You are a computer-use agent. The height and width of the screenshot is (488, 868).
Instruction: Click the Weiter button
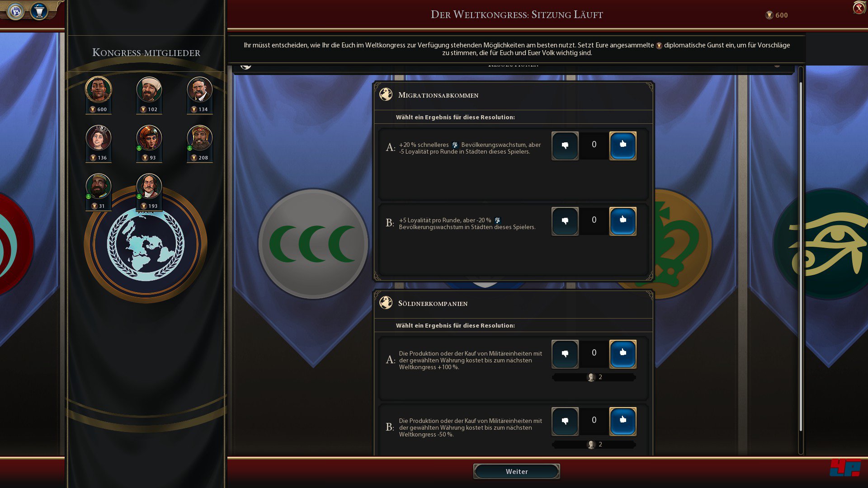(x=516, y=471)
